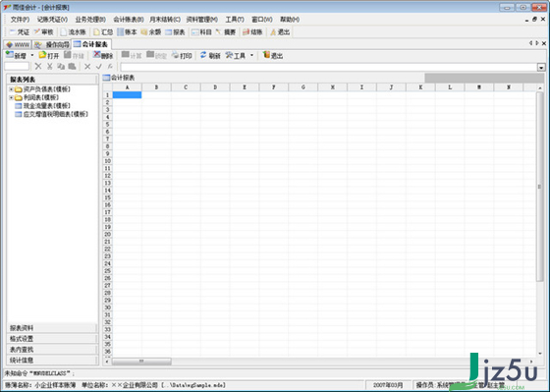
Task: Click the horizontal scrollbar thumb of the spreadsheet
Action: click(x=141, y=362)
